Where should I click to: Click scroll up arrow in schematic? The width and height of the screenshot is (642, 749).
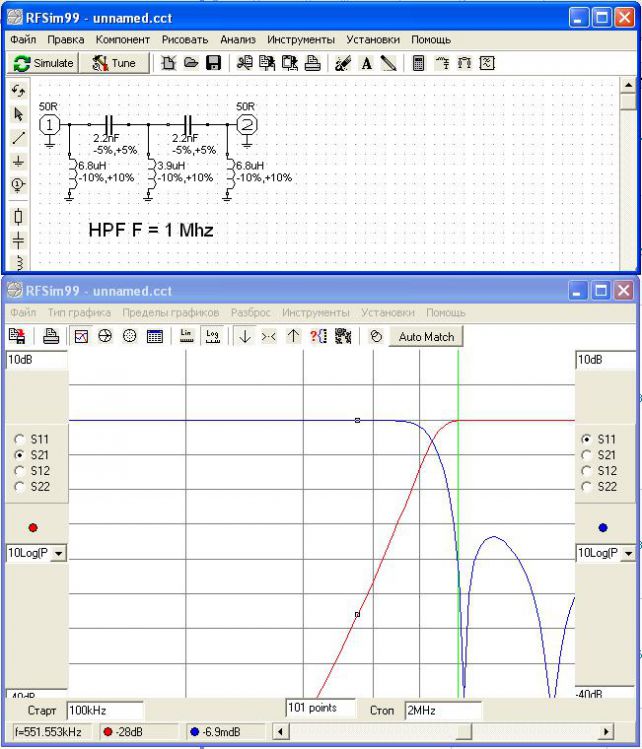[628, 86]
